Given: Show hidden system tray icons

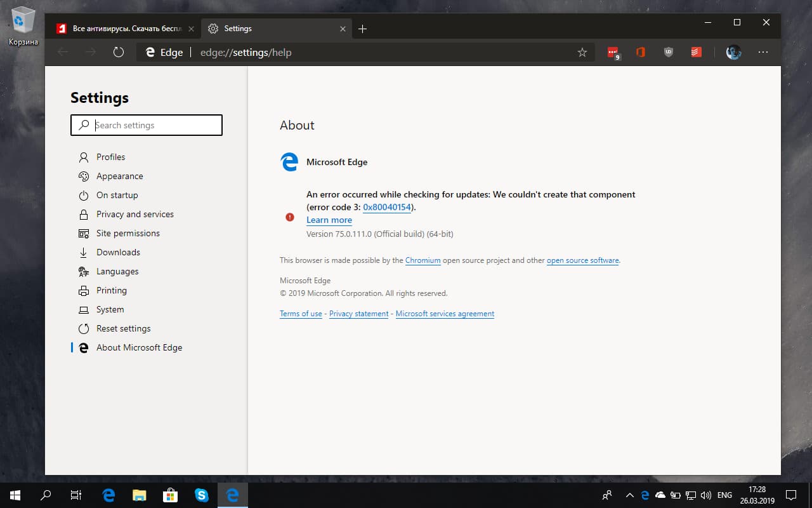Looking at the screenshot, I should [x=630, y=495].
